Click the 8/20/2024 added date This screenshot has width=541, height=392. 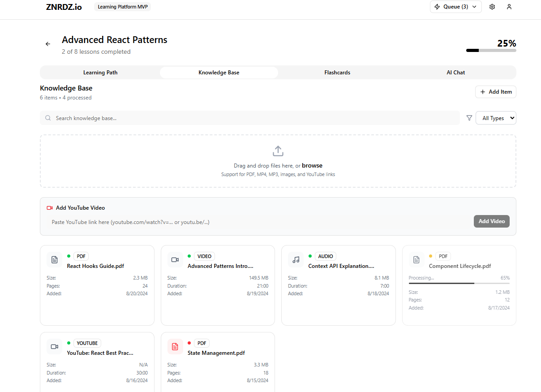[x=137, y=294]
